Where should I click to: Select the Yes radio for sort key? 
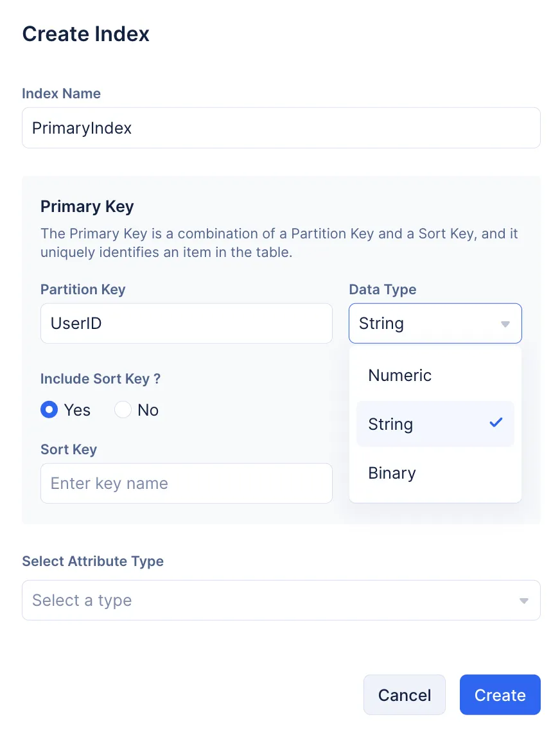(49, 410)
